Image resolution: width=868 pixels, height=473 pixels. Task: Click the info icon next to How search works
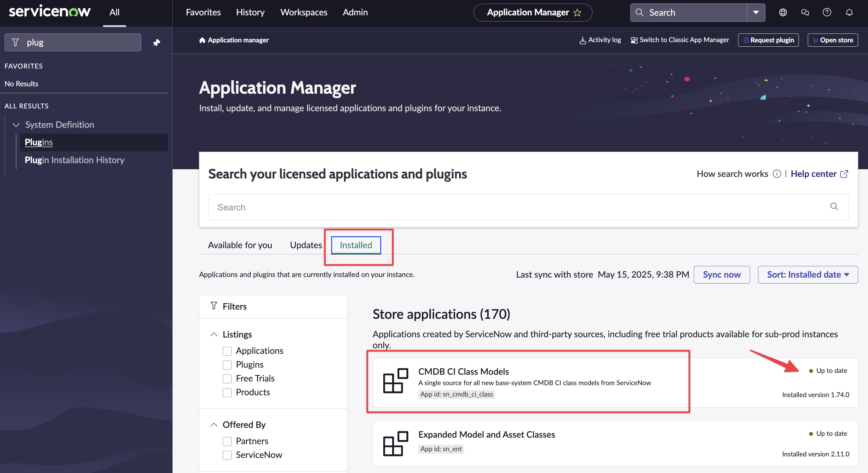(x=776, y=174)
